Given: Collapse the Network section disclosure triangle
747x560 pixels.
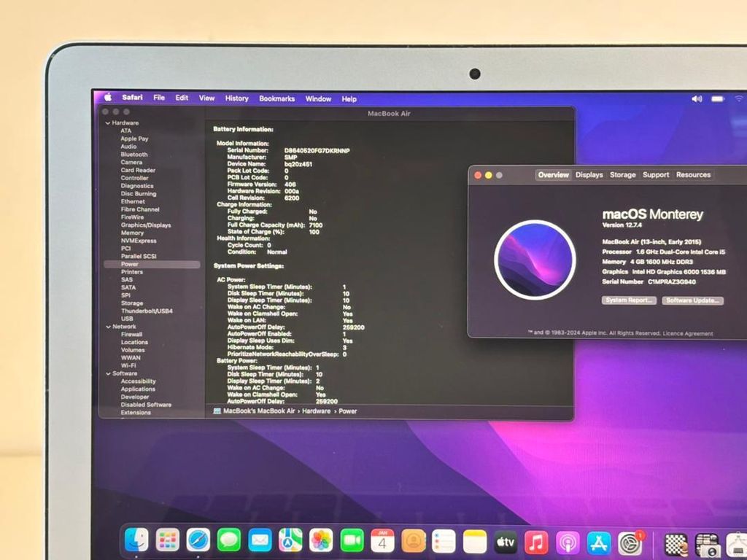Looking at the screenshot, I should pyautogui.click(x=107, y=327).
